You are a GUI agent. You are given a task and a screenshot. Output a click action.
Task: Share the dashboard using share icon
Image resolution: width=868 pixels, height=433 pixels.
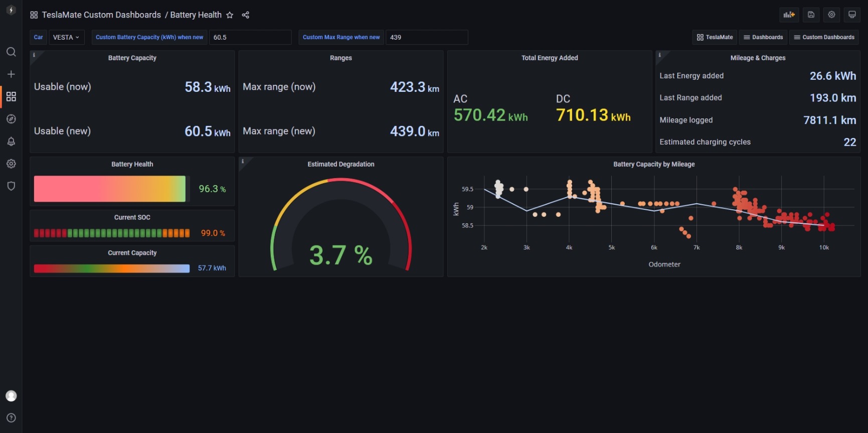(245, 15)
